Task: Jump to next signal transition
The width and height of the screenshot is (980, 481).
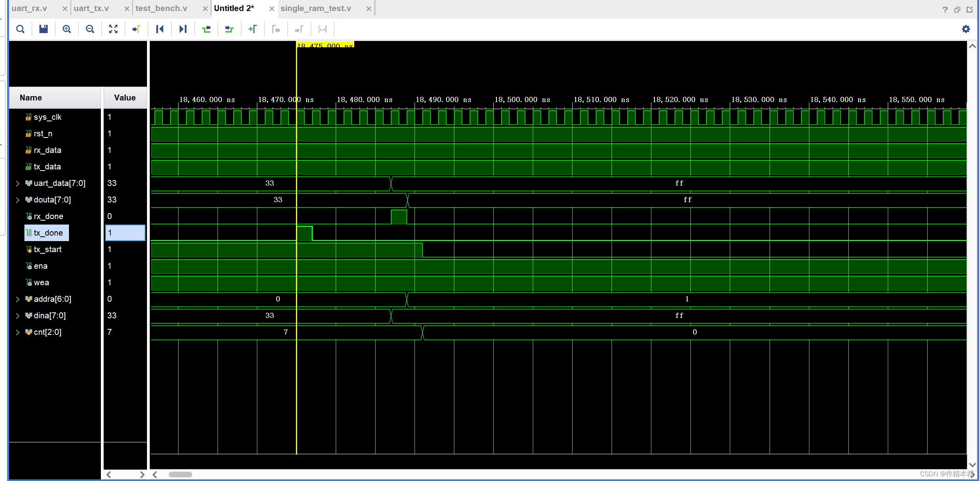Action: coord(229,29)
